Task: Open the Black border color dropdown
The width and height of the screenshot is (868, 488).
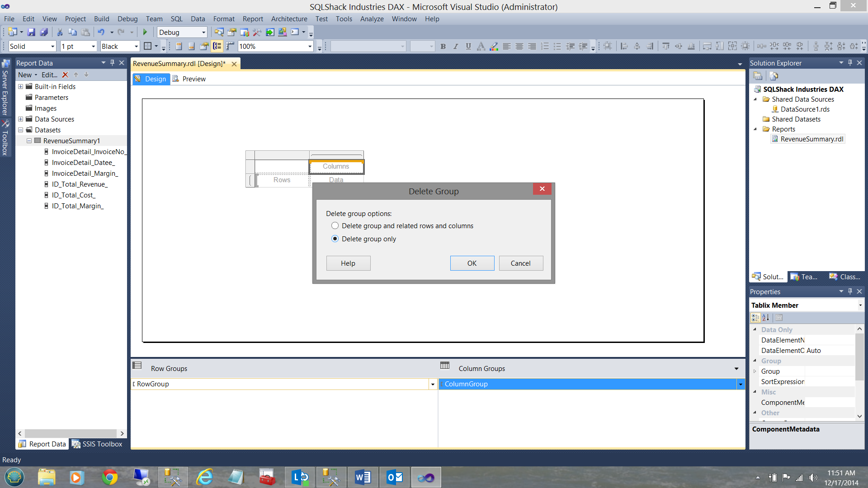Action: (136, 47)
